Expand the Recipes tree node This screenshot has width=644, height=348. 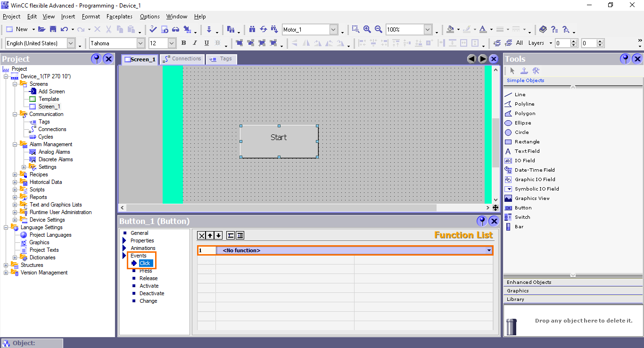15,174
